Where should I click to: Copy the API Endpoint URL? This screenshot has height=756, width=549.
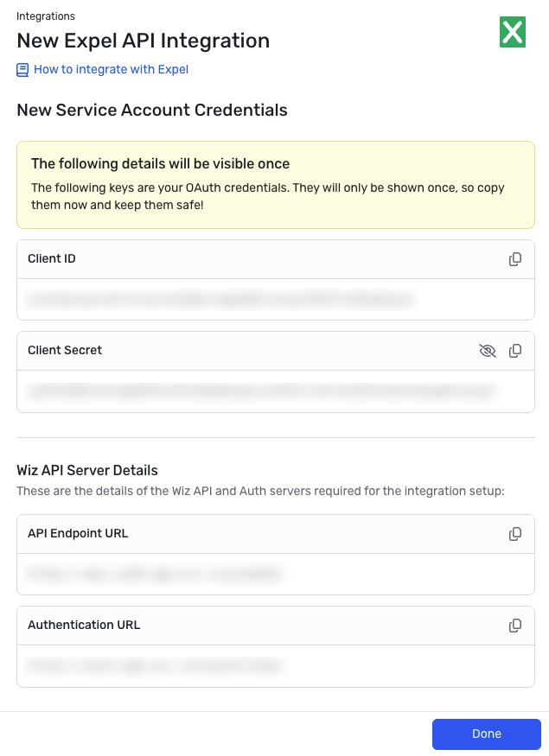point(515,534)
